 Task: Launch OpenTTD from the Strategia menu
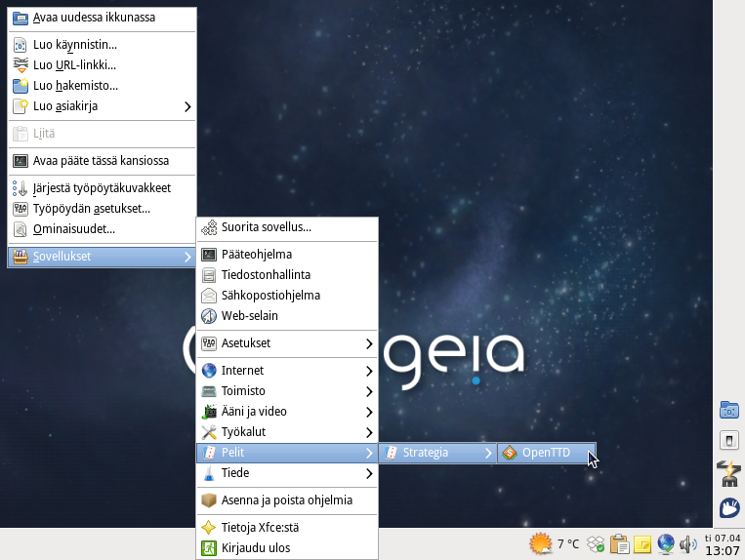pyautogui.click(x=546, y=453)
